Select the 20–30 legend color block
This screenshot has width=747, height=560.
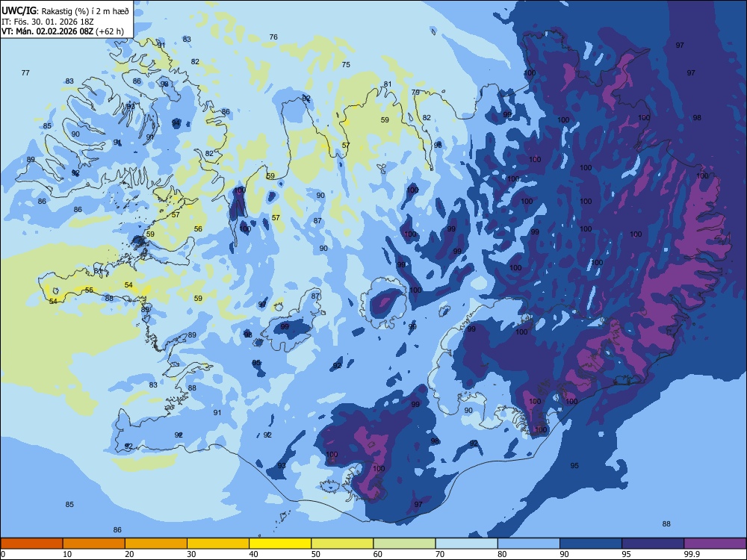156,544
